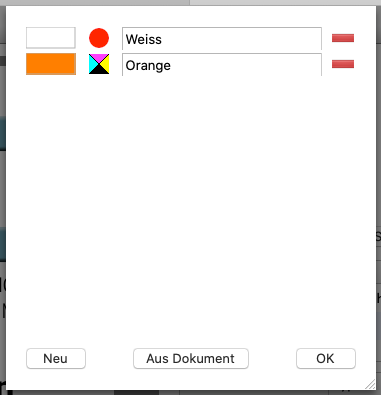
Task: Place the cursor after the word Orange
Action: click(x=172, y=66)
